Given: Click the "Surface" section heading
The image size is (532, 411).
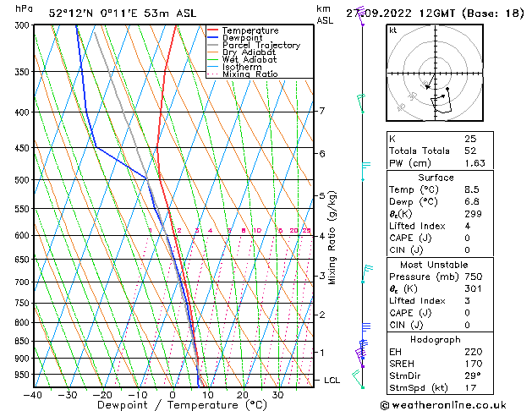Looking at the screenshot, I should [x=436, y=178].
